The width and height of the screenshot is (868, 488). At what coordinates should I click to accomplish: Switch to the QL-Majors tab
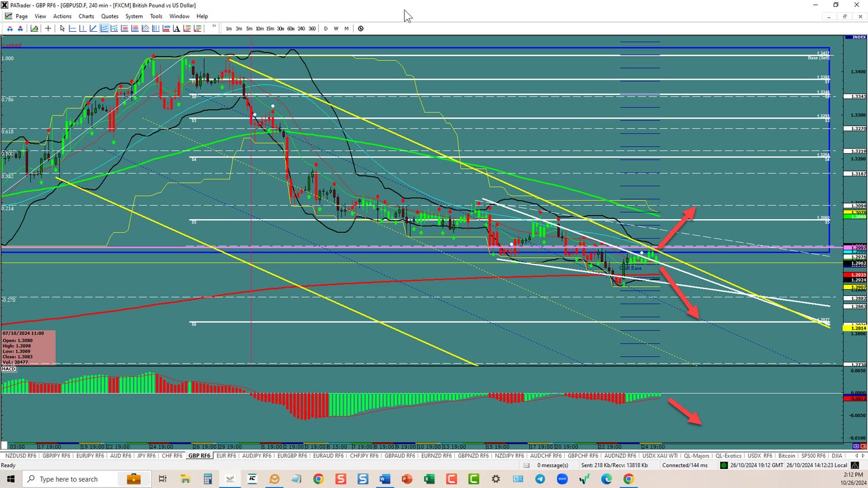(x=697, y=456)
